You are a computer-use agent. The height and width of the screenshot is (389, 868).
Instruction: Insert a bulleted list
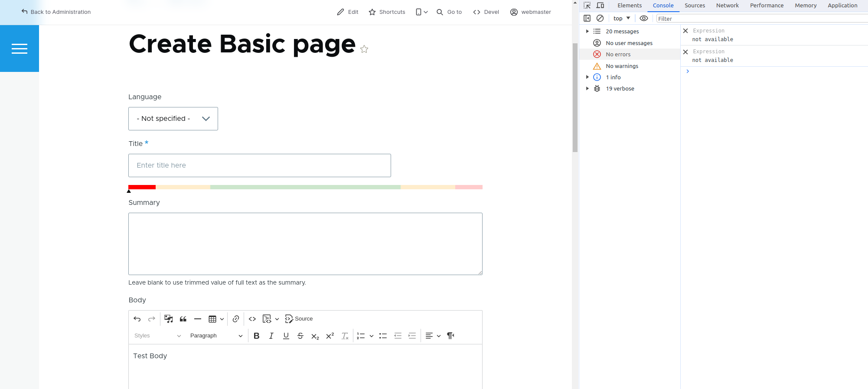[x=383, y=336]
